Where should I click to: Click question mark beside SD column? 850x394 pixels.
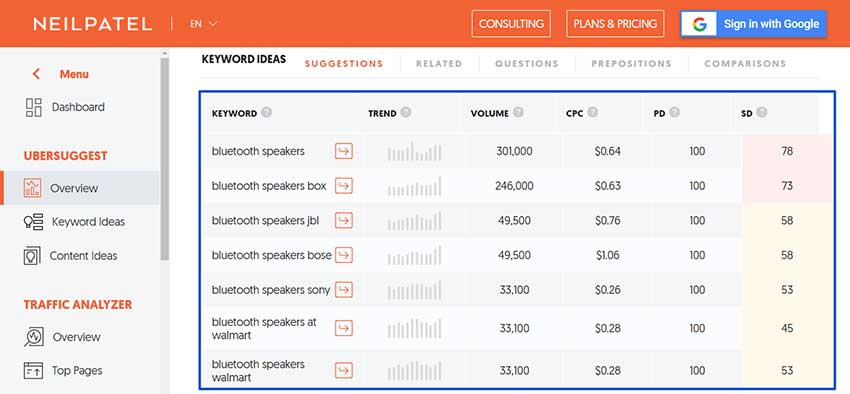(x=762, y=113)
